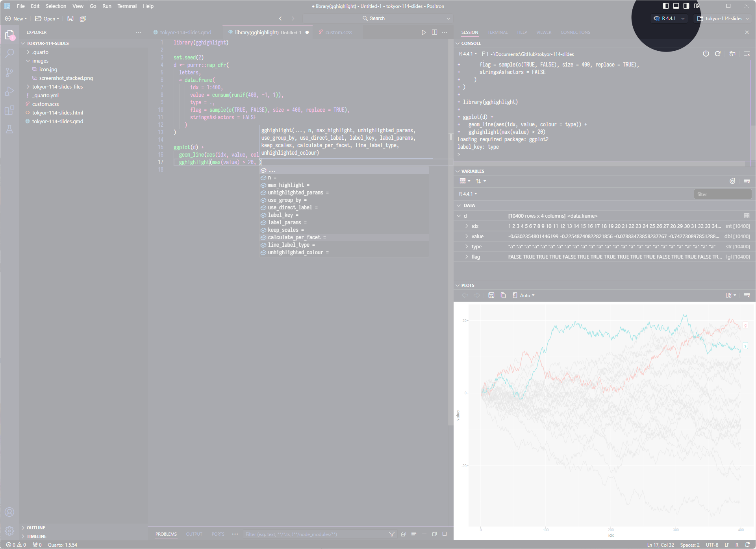The height and width of the screenshot is (549, 756).
Task: Open the Run and Debug view
Action: [x=9, y=91]
